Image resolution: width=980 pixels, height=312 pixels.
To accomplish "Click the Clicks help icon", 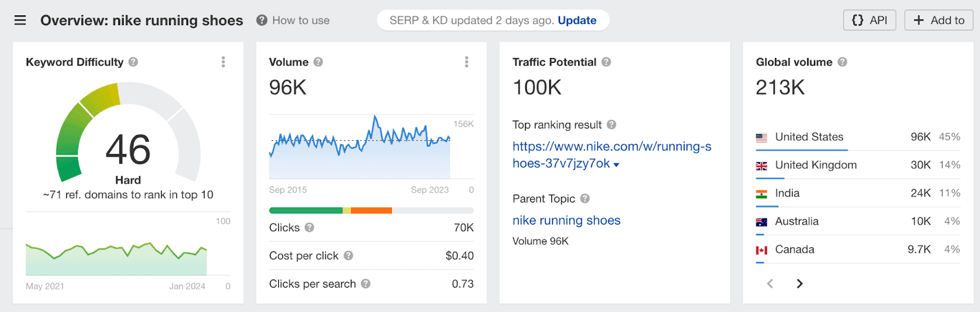I will 309,228.
